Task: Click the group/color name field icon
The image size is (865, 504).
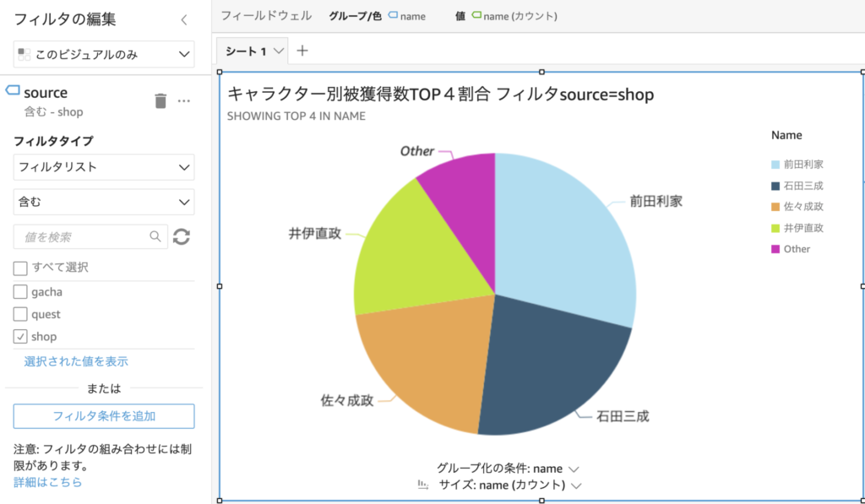Action: [x=393, y=15]
